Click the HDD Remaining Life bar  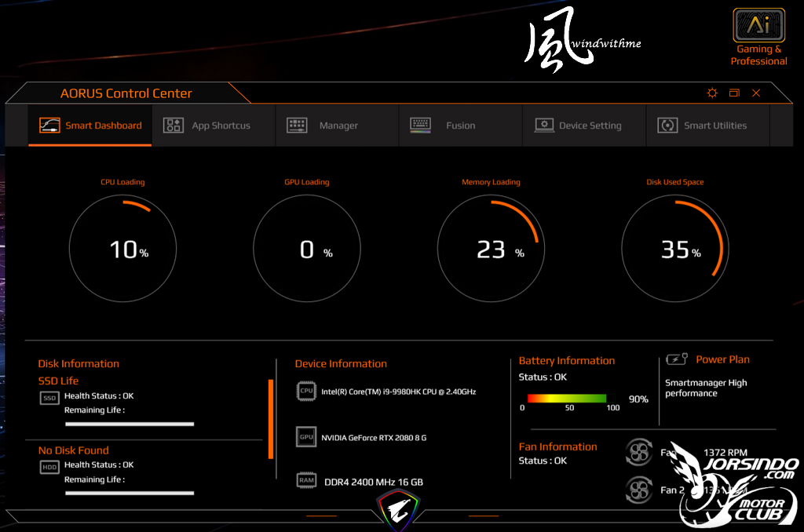[130, 493]
